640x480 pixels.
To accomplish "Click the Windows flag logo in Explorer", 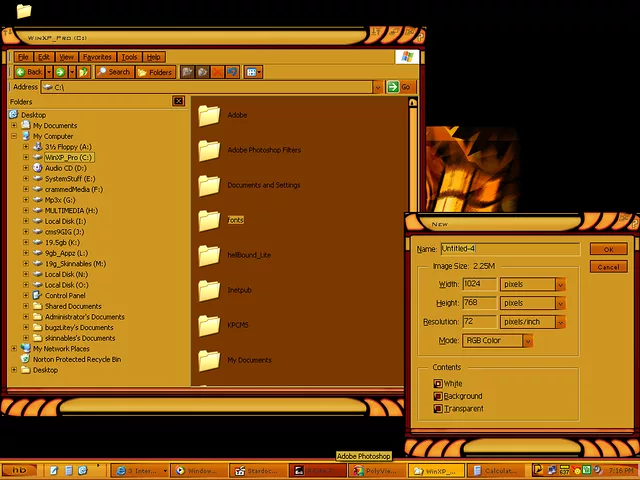I will (407, 57).
